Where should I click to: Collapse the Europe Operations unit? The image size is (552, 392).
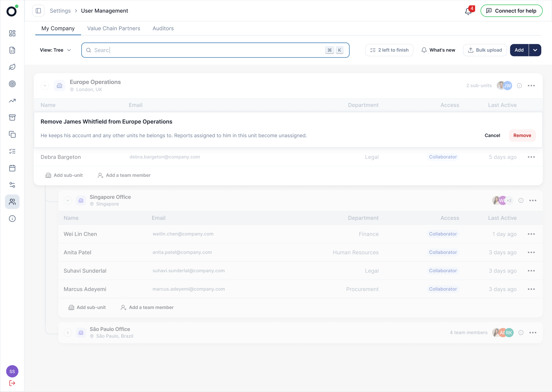[45, 86]
